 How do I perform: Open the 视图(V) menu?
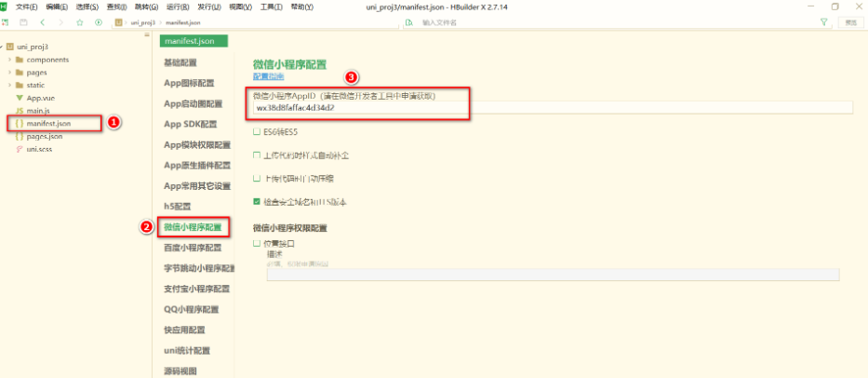click(240, 7)
